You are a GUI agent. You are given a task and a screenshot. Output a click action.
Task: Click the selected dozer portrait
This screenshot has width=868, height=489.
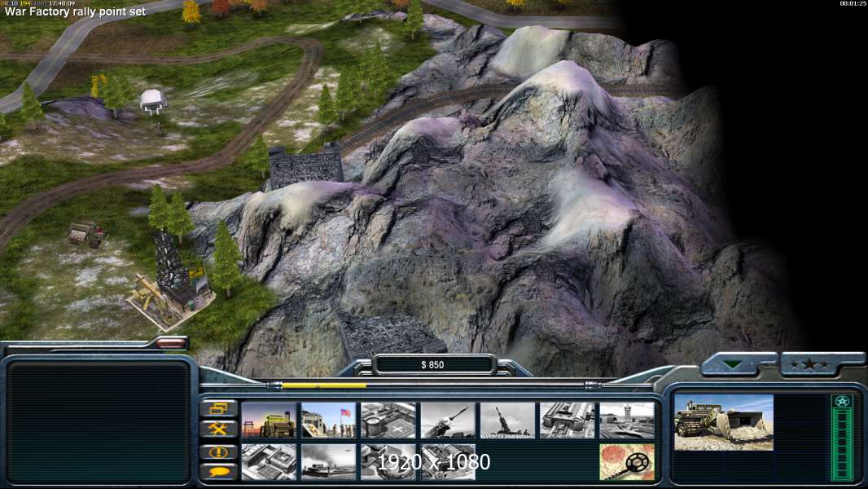(724, 422)
